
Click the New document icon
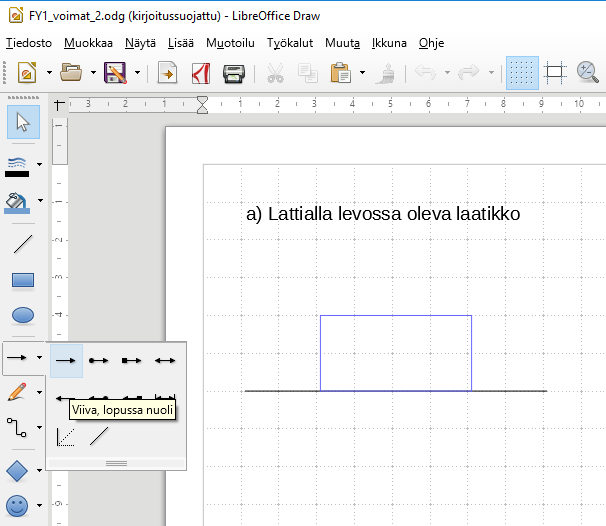(27, 73)
